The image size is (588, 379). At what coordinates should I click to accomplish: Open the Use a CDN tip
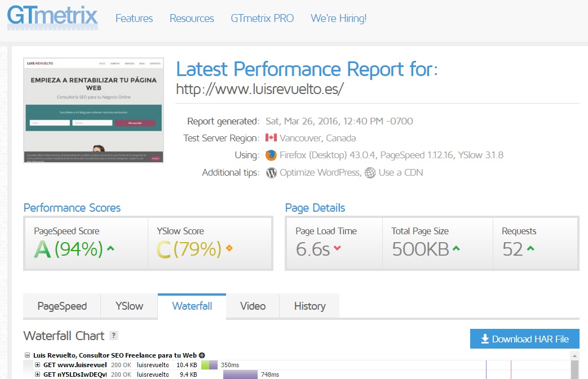[401, 173]
